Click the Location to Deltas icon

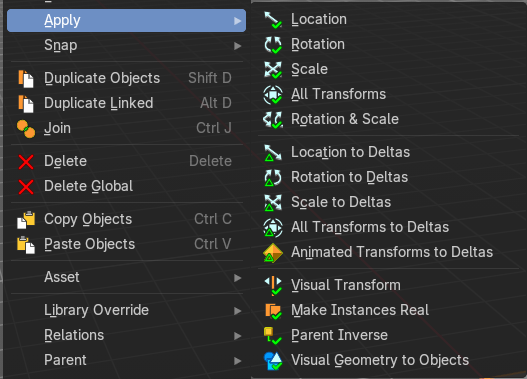pos(273,153)
